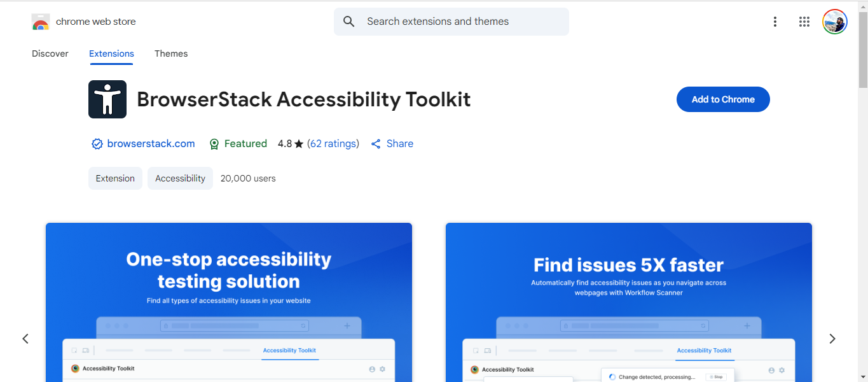
Task: Show next screenshot with right arrow
Action: coord(832,339)
